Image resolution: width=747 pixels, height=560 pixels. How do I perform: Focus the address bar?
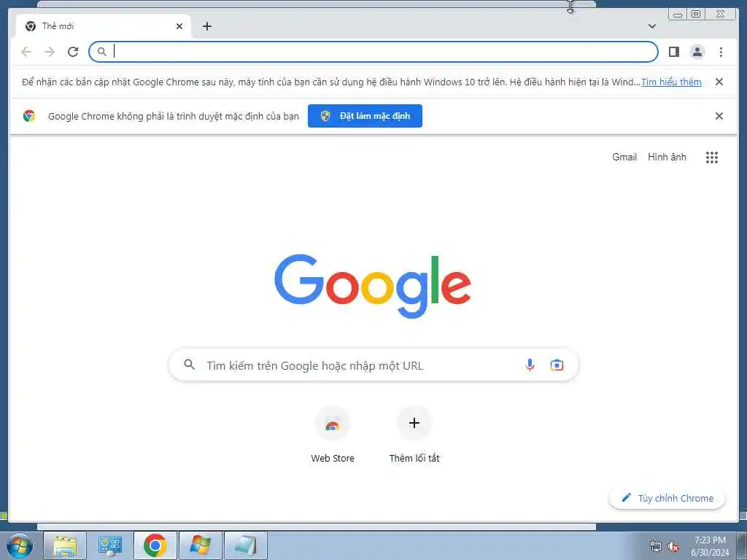373,52
